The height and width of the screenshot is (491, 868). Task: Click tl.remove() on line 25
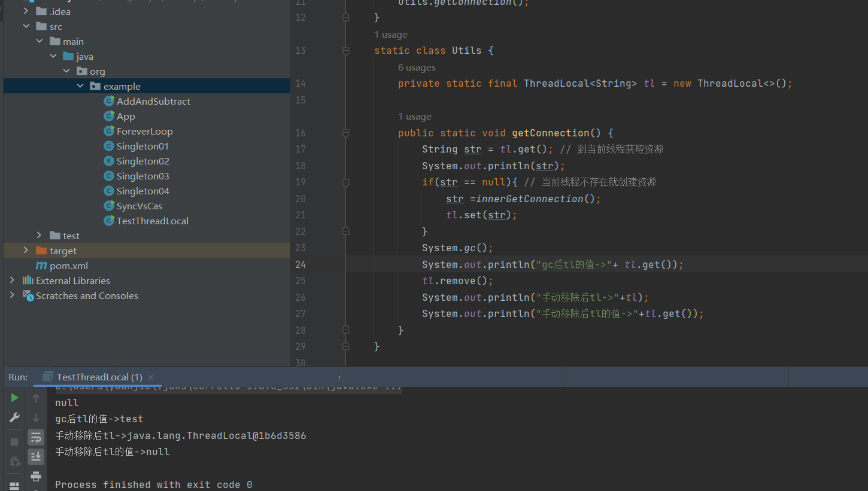[x=457, y=280]
